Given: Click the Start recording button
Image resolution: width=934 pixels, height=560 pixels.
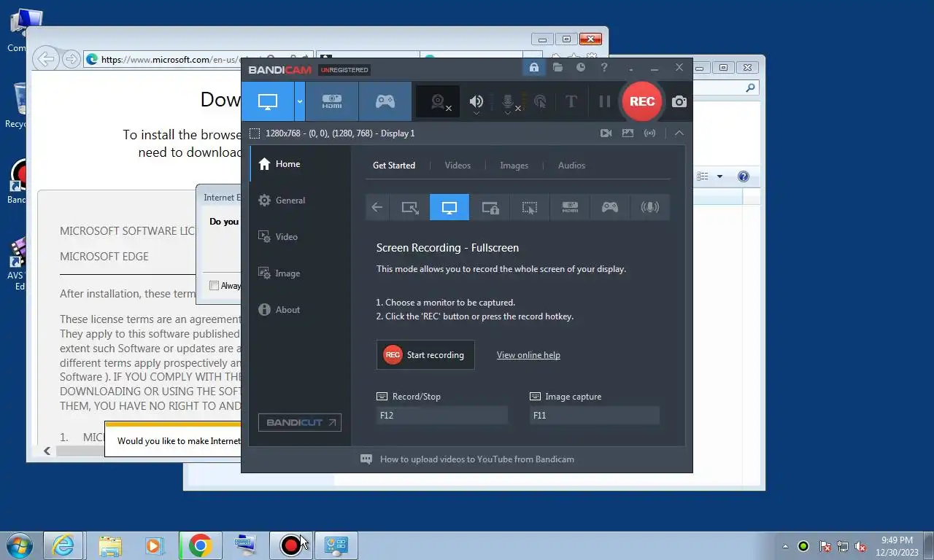Looking at the screenshot, I should coord(425,355).
